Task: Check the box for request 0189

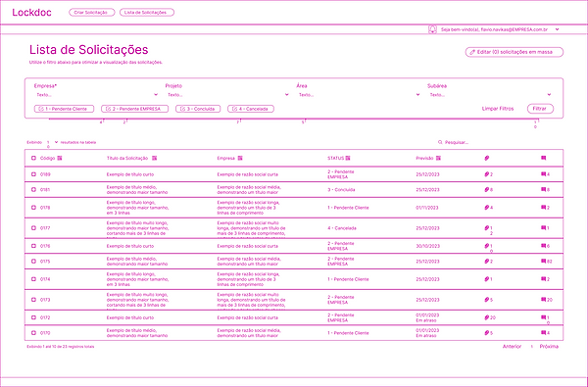Action: click(x=33, y=174)
